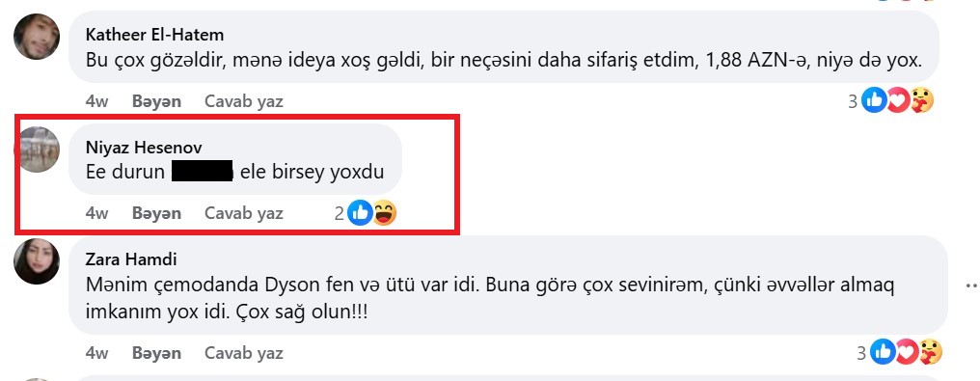The image size is (980, 381).
Task: Click the care emoji reaction on Zara Hamdi's comment
Action: click(x=930, y=352)
